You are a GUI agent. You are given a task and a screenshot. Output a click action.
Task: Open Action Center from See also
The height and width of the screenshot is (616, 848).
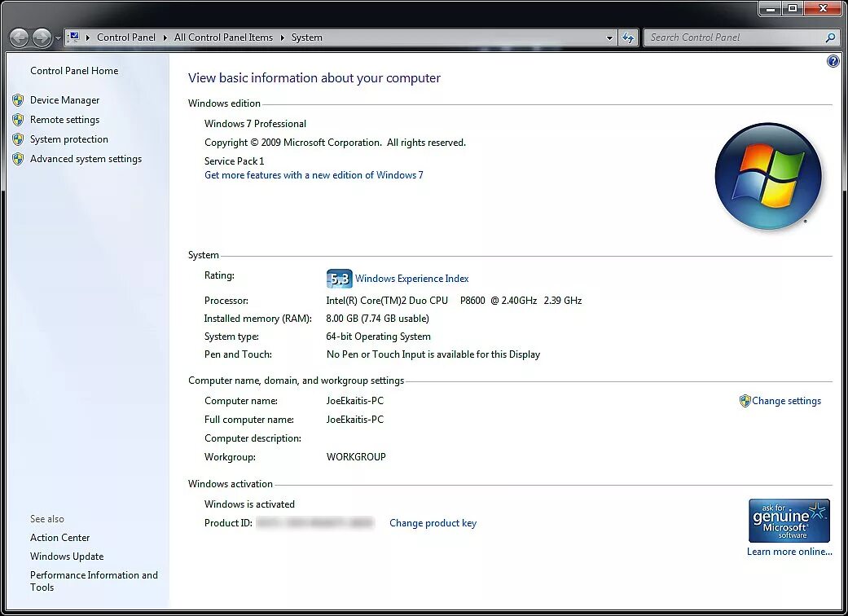(x=60, y=538)
